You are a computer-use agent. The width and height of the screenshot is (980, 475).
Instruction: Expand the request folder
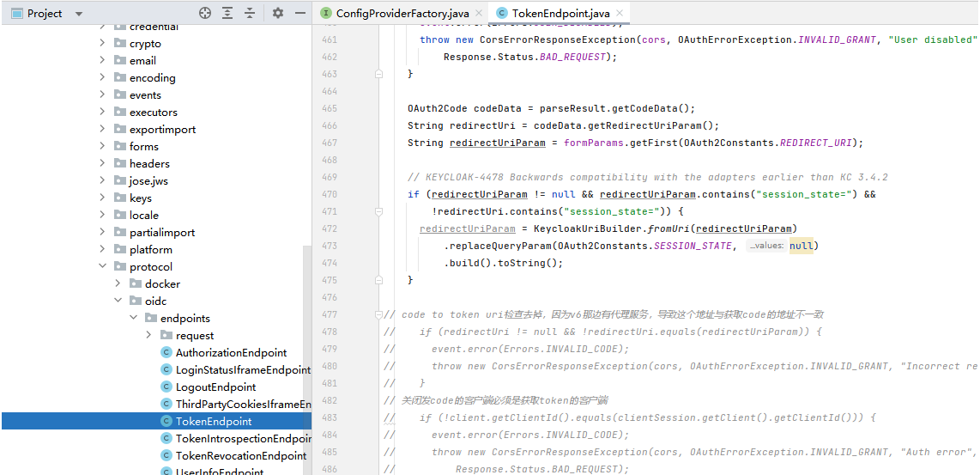[148, 335]
